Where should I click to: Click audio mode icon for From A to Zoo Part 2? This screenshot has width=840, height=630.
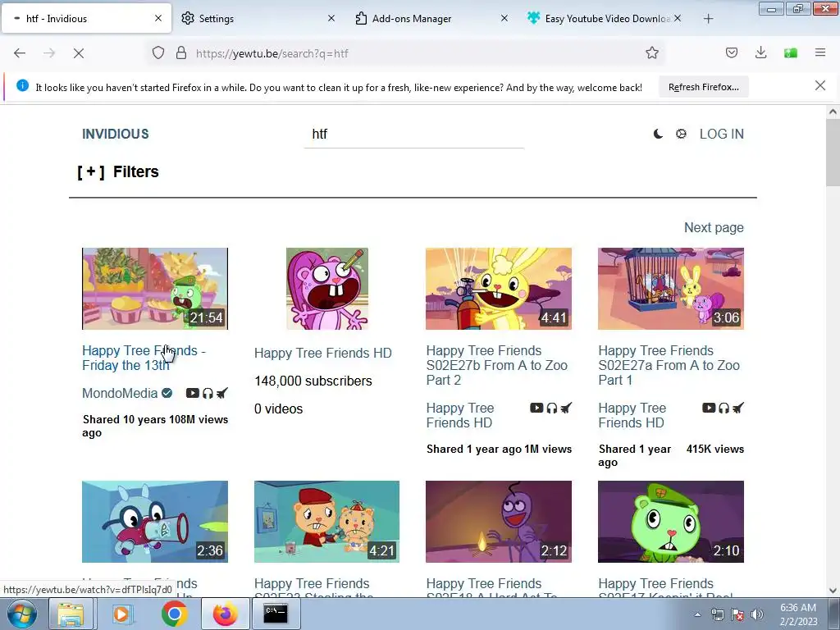click(552, 409)
